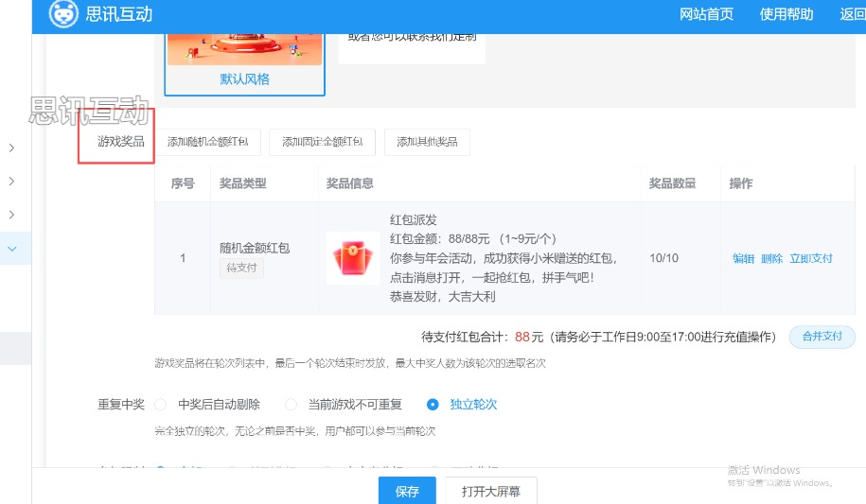This screenshot has width=866, height=504.
Task: Expand the second sidebar chevron arrow
Action: [x=11, y=181]
